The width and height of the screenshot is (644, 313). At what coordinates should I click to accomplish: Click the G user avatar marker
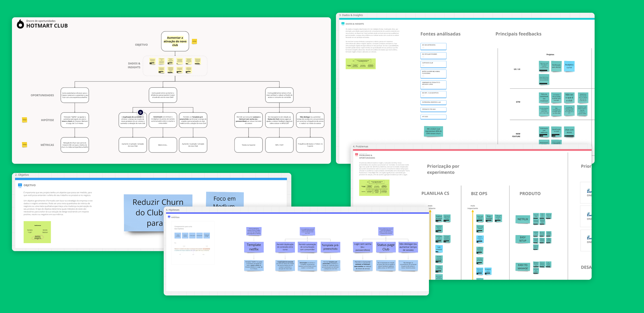[141, 112]
